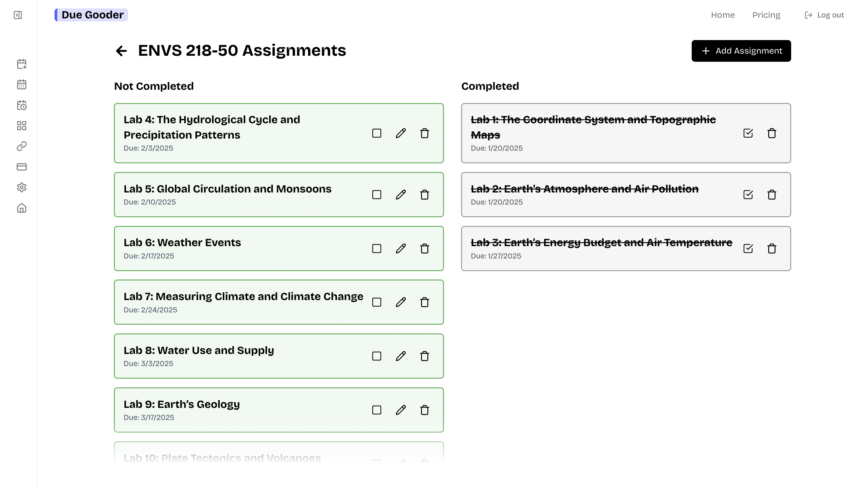Open the calendar clock sidebar icon
Viewport: 868px width, 488px height.
click(x=22, y=105)
